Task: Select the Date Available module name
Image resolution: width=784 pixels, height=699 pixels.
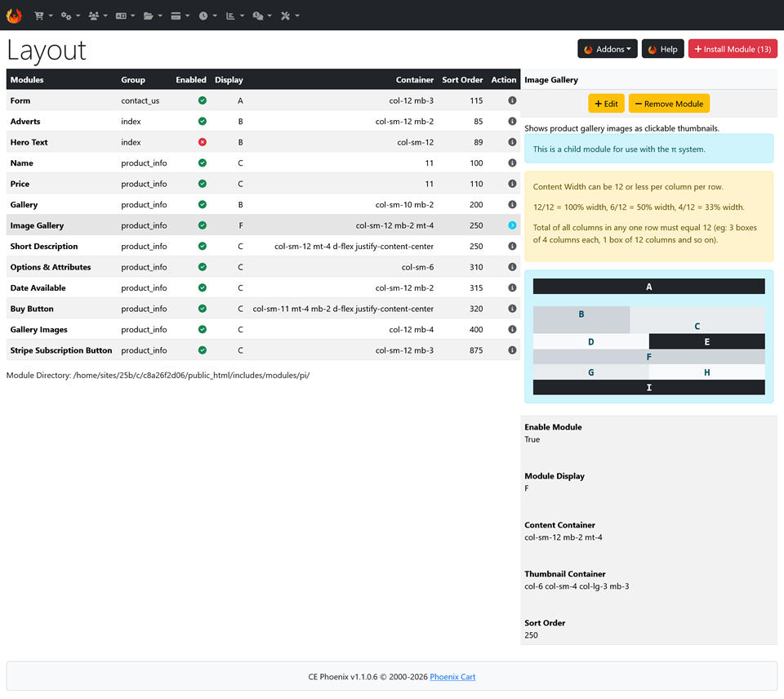Action: point(38,288)
